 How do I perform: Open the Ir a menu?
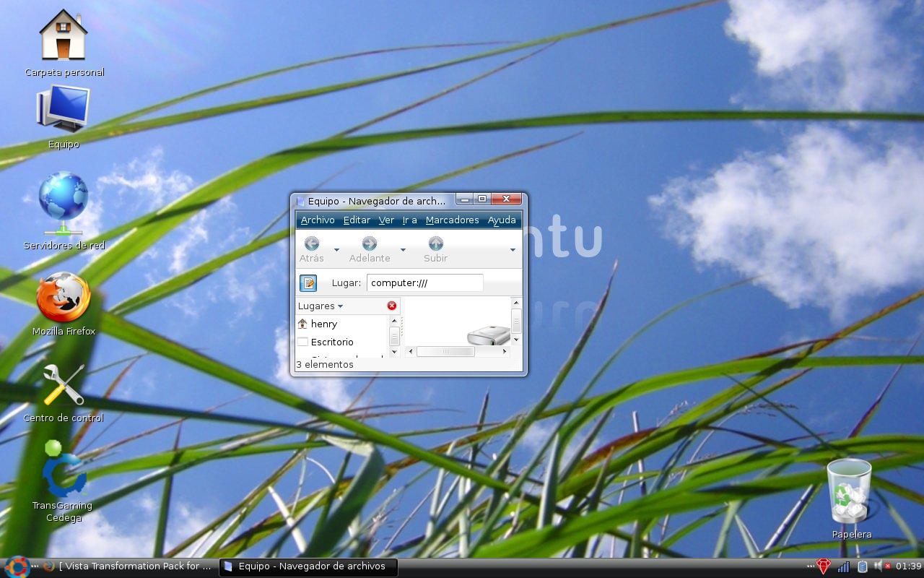409,220
